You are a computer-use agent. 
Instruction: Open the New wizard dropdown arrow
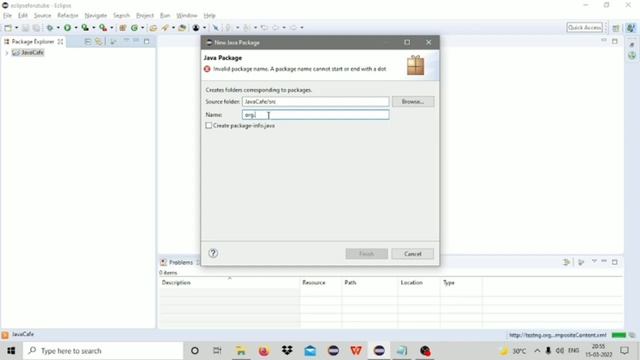click(x=16, y=28)
